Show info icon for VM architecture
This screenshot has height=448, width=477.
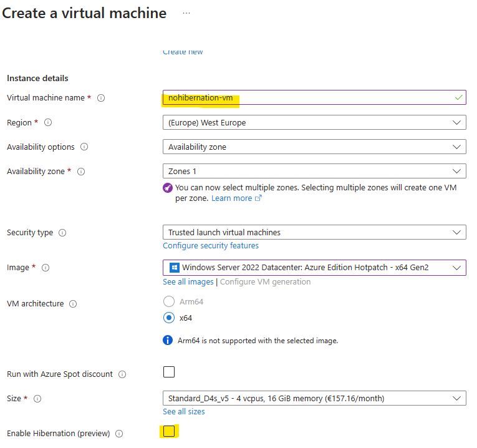(73, 304)
